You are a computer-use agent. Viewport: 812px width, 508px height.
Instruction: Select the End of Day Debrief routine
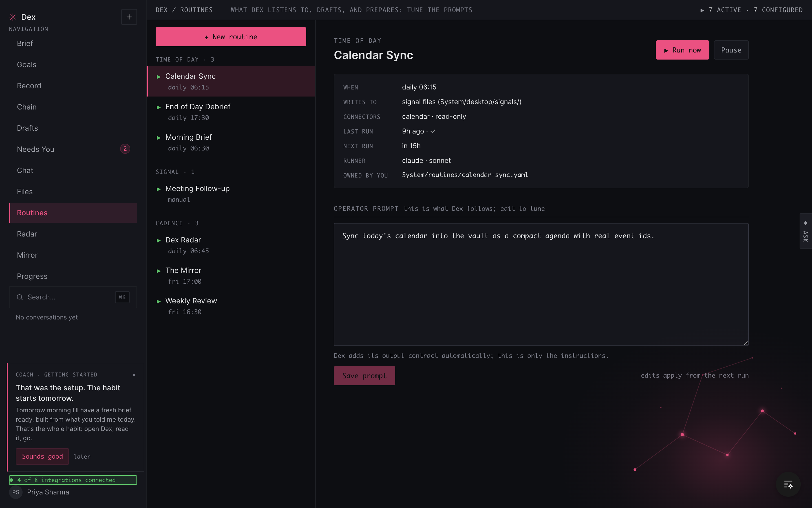231,112
